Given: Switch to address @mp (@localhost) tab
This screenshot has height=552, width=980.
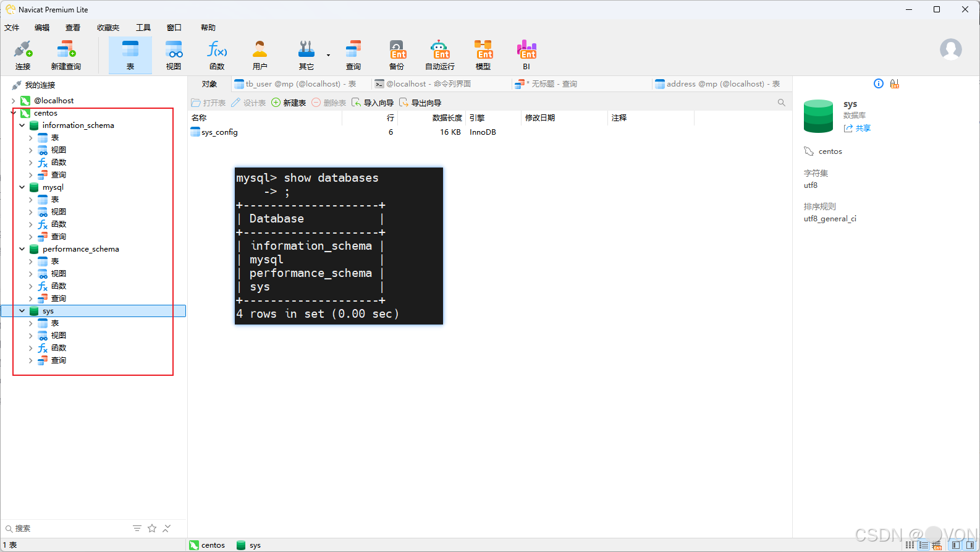Looking at the screenshot, I should click(722, 84).
